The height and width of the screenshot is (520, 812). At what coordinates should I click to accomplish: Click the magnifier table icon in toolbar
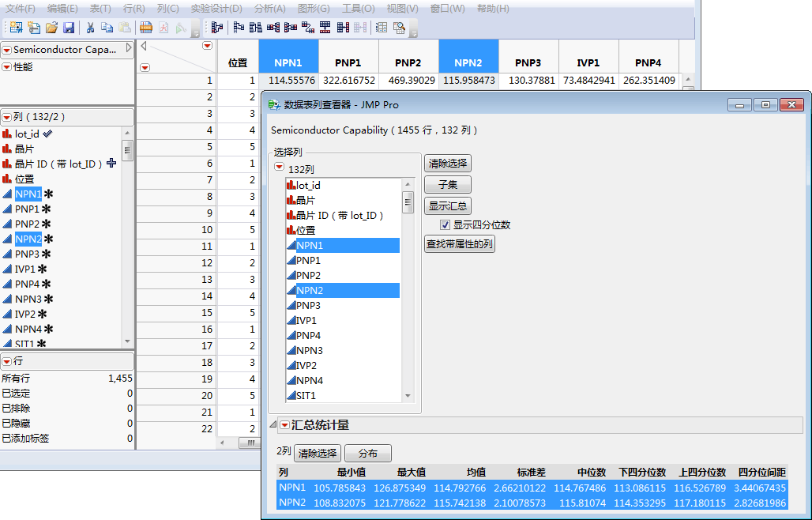(x=399, y=28)
